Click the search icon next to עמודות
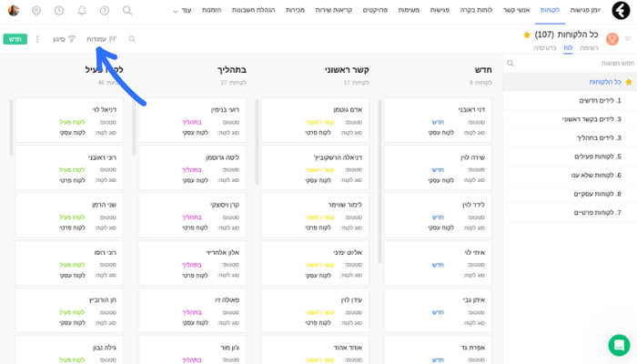Image resolution: width=637 pixels, height=364 pixels. pos(132,39)
